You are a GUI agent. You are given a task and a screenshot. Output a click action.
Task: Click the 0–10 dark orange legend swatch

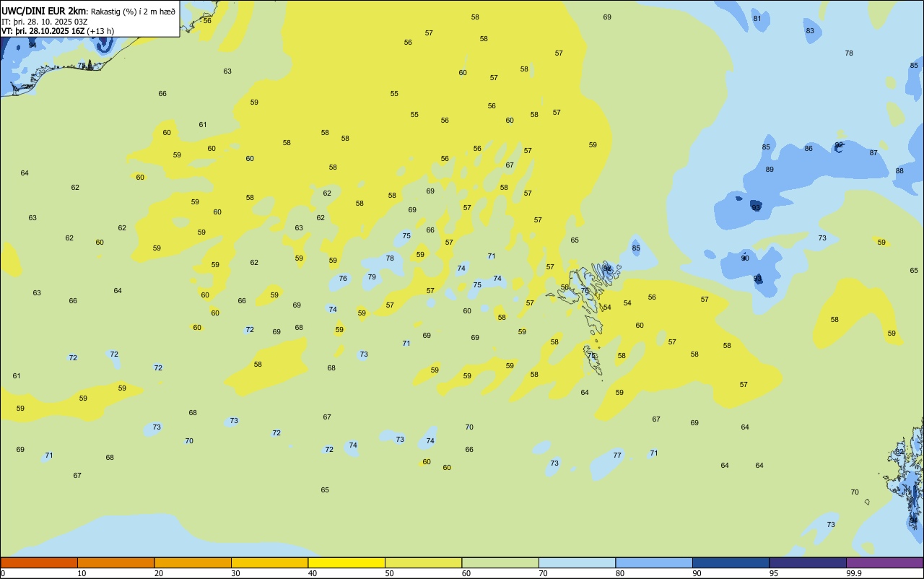tap(39, 562)
